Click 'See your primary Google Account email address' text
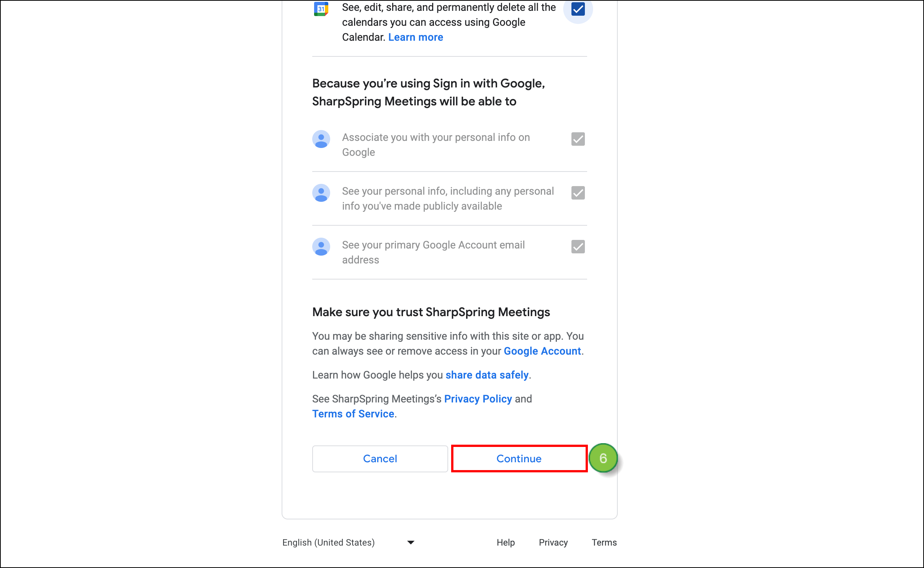 (x=433, y=253)
